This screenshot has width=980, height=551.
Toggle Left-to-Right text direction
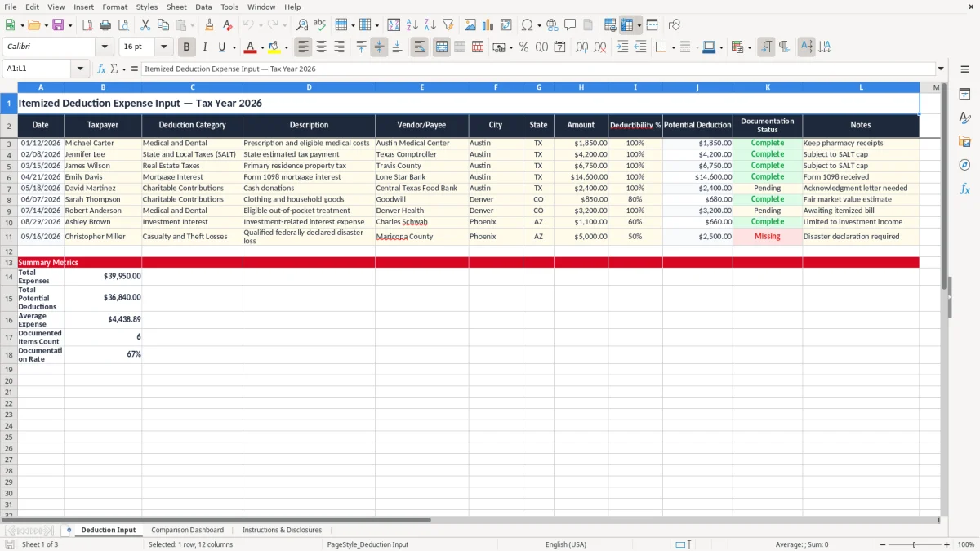(766, 47)
